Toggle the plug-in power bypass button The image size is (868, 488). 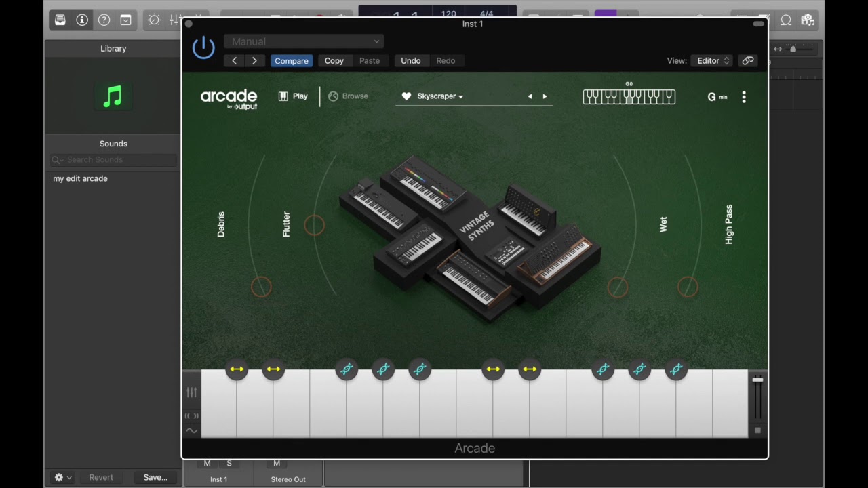203,47
